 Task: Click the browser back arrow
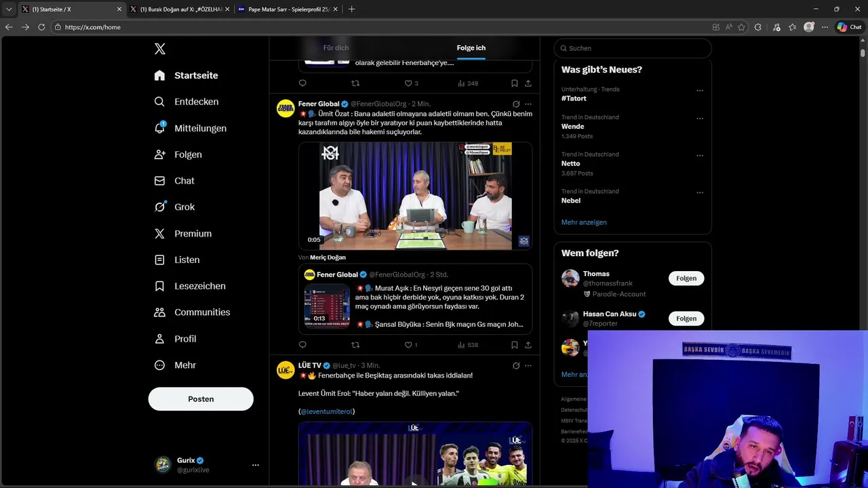pyautogui.click(x=9, y=27)
